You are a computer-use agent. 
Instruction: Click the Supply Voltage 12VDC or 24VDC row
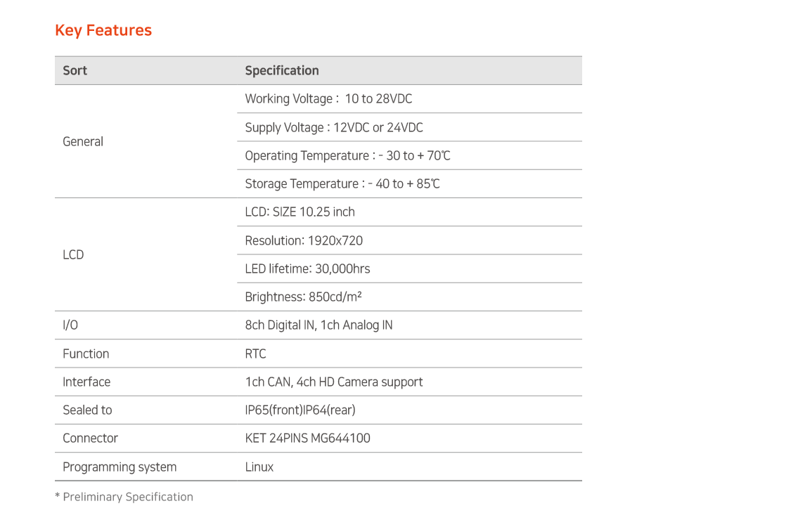pyautogui.click(x=409, y=128)
